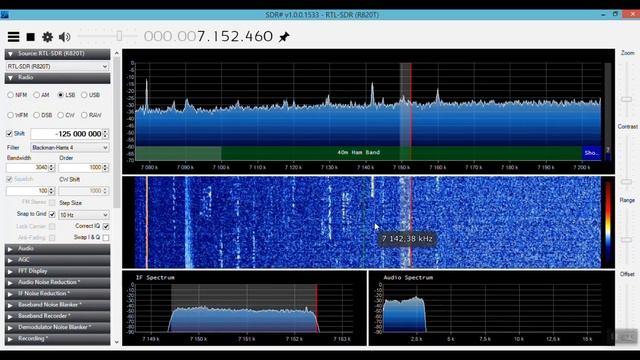Open the Blackman-Harris 4 filter dropdown
This screenshot has width=640, height=360.
[x=70, y=147]
